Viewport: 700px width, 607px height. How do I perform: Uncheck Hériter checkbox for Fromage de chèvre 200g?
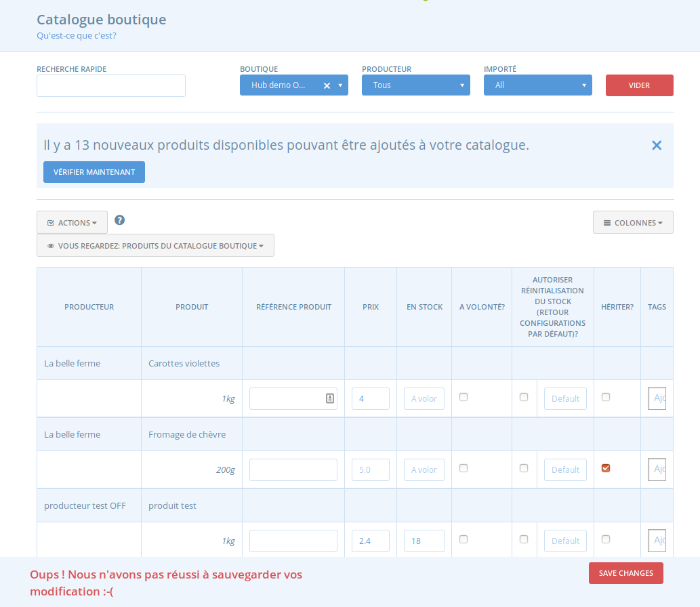tap(606, 467)
